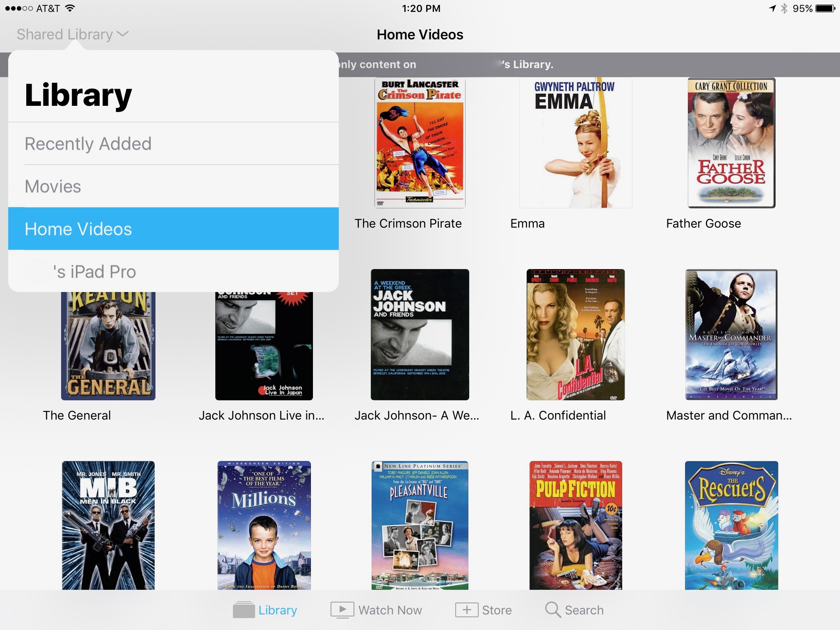Open the Pulp Fiction poster
Image resolution: width=840 pixels, height=630 pixels.
click(x=575, y=525)
